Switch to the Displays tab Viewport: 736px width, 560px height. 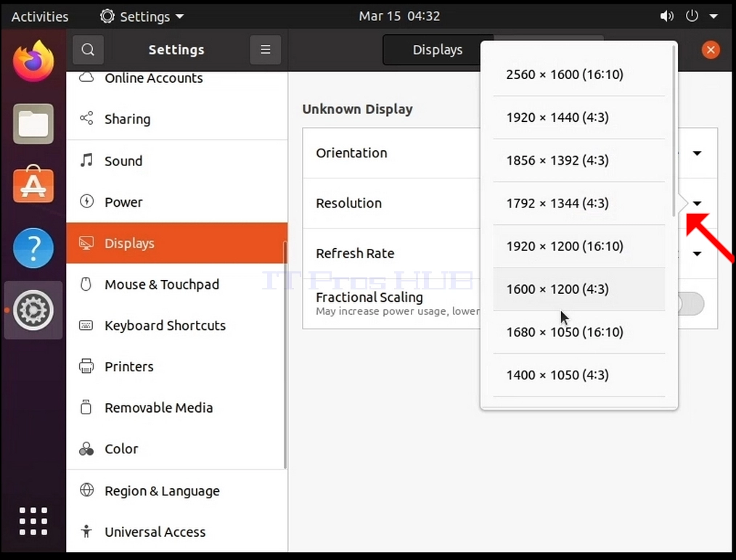(x=438, y=50)
